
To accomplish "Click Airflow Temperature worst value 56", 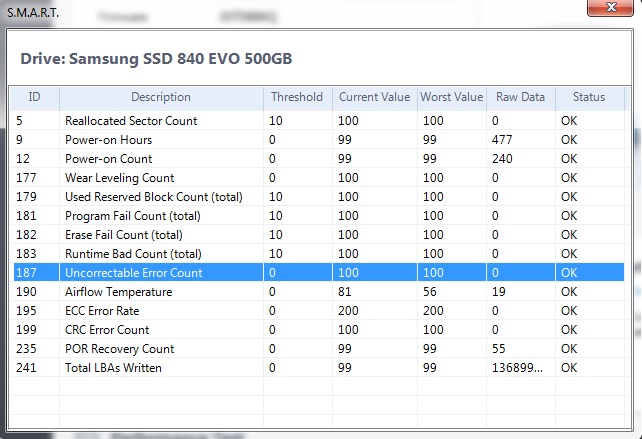I will pos(430,292).
